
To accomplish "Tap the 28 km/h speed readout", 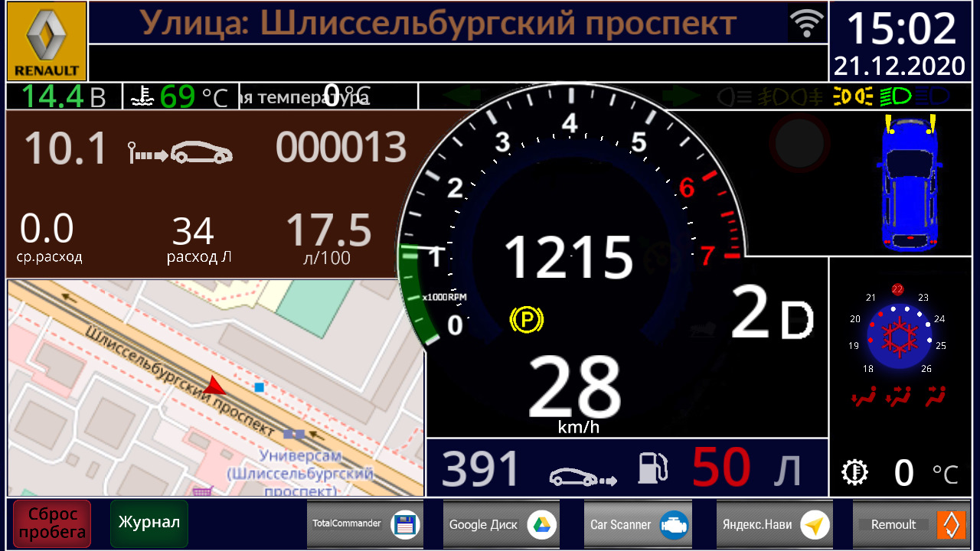I will point(574,386).
